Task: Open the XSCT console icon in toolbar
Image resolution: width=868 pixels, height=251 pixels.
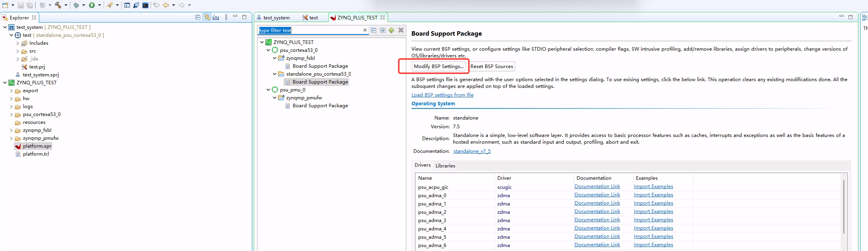Action: point(127,5)
